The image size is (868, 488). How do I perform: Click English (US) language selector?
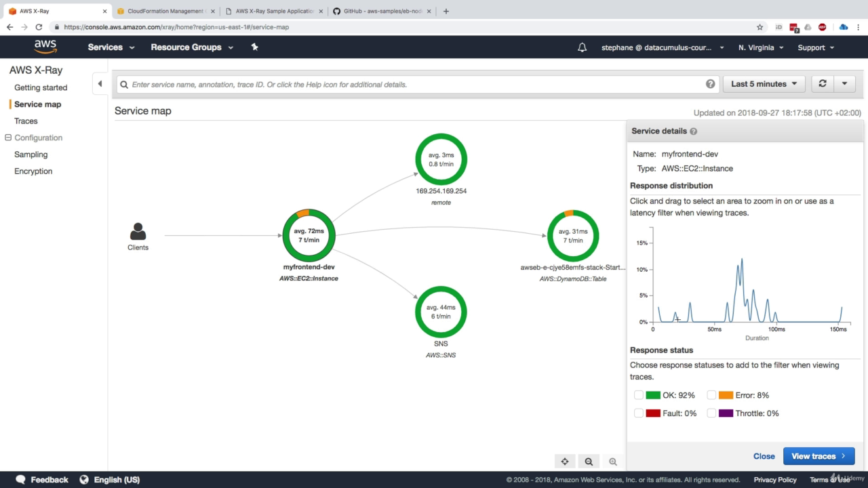117,480
